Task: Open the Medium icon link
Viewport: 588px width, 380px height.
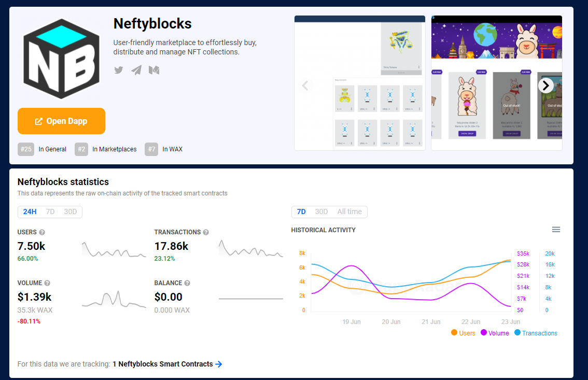Action: (x=154, y=70)
